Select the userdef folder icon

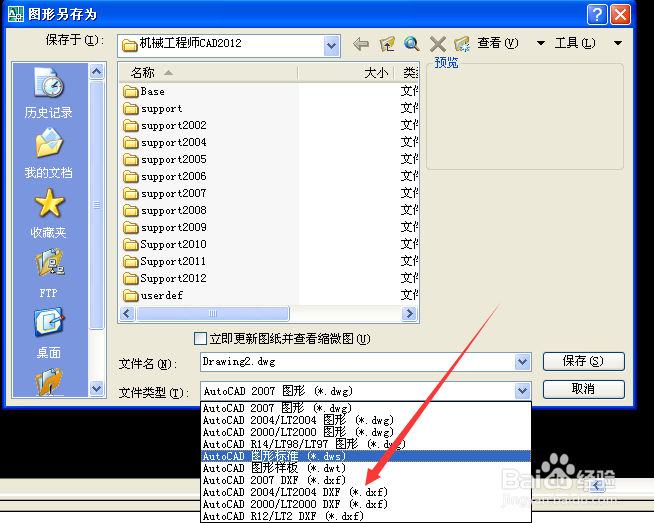coord(131,296)
